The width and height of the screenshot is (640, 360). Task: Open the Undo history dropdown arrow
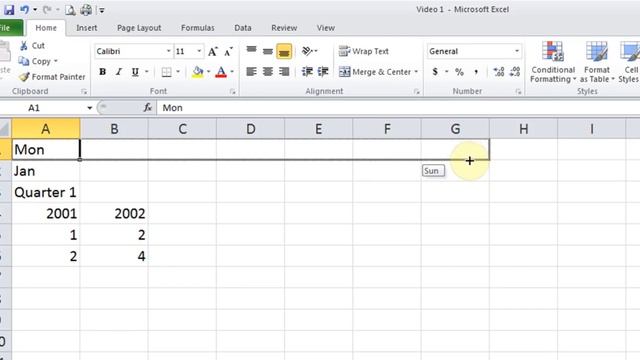(x=35, y=10)
